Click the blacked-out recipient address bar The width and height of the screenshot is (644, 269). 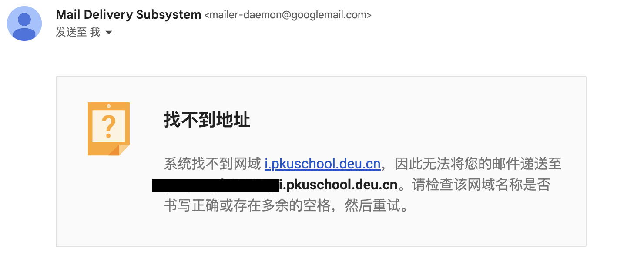click(215, 185)
